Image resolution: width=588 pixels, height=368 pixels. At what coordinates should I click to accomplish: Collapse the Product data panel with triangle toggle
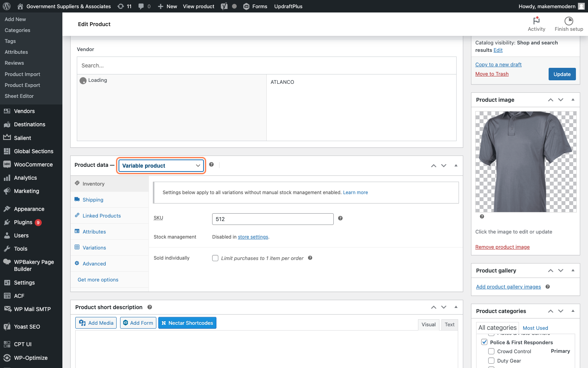(x=456, y=165)
